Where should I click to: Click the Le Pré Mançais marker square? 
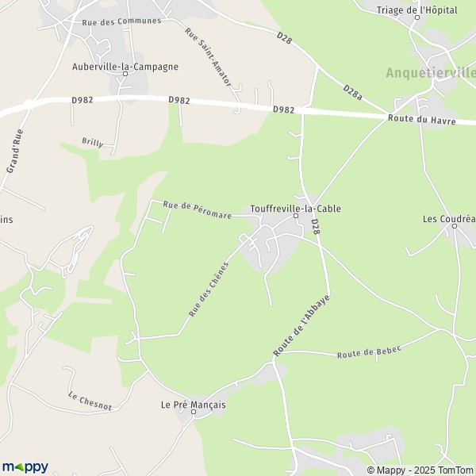tap(194, 412)
